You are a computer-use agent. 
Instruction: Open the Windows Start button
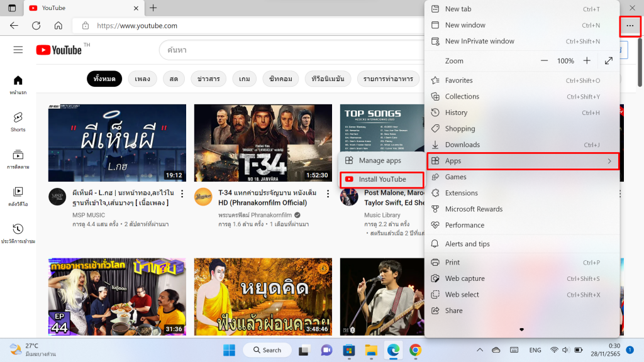229,350
